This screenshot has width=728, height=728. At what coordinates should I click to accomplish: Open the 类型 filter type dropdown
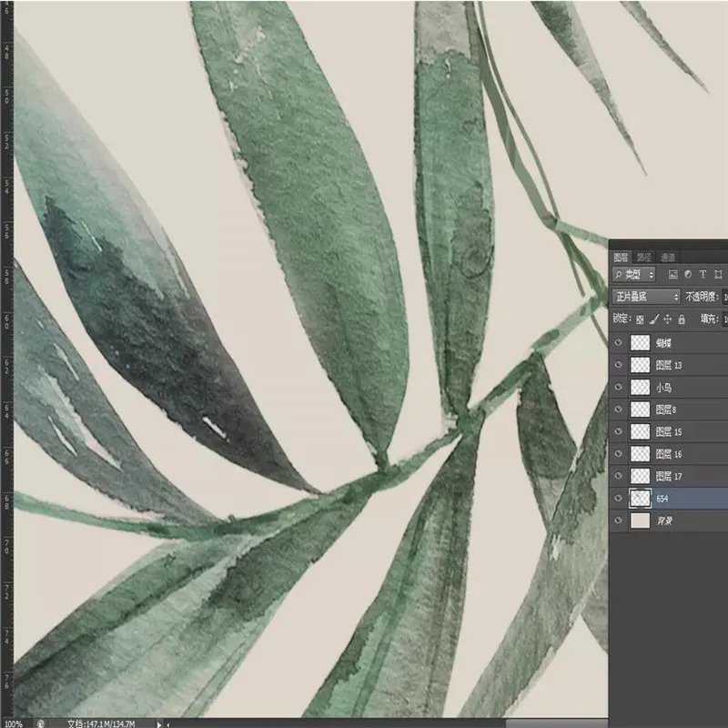coord(633,274)
